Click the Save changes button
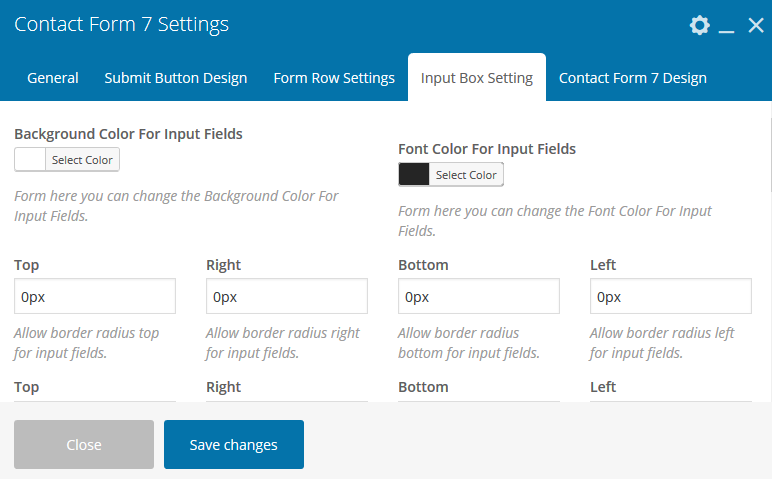This screenshot has height=479, width=772. [234, 445]
